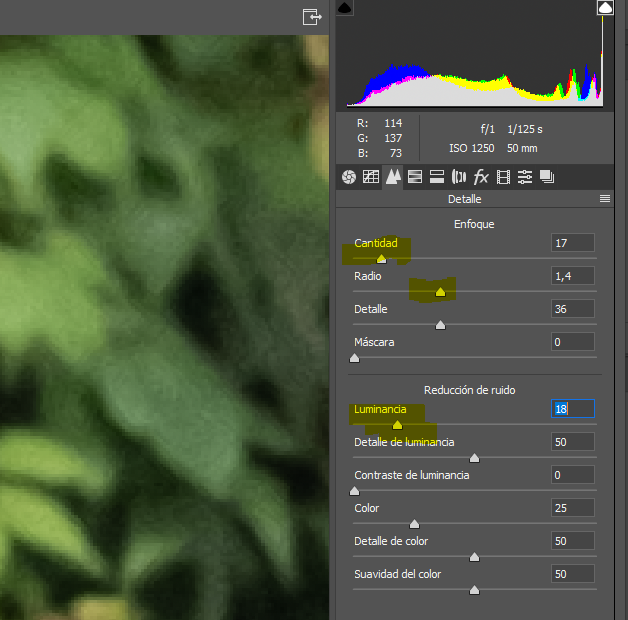The height and width of the screenshot is (620, 628).
Task: Toggle shadow clipping warning in histogram
Action: tap(344, 7)
